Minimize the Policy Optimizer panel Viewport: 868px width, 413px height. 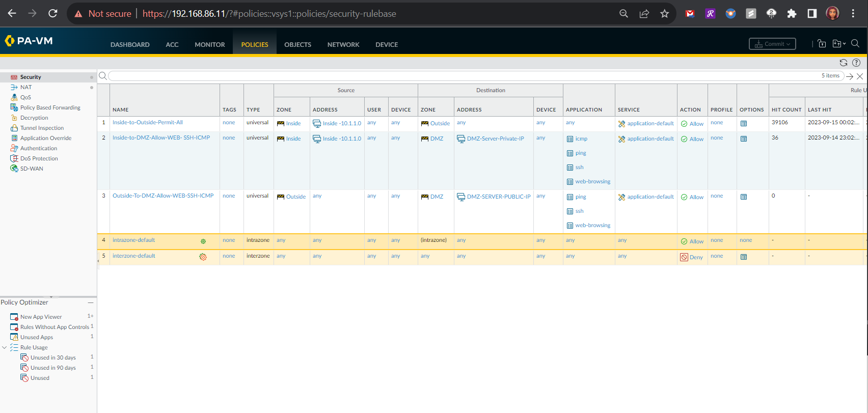(x=91, y=302)
